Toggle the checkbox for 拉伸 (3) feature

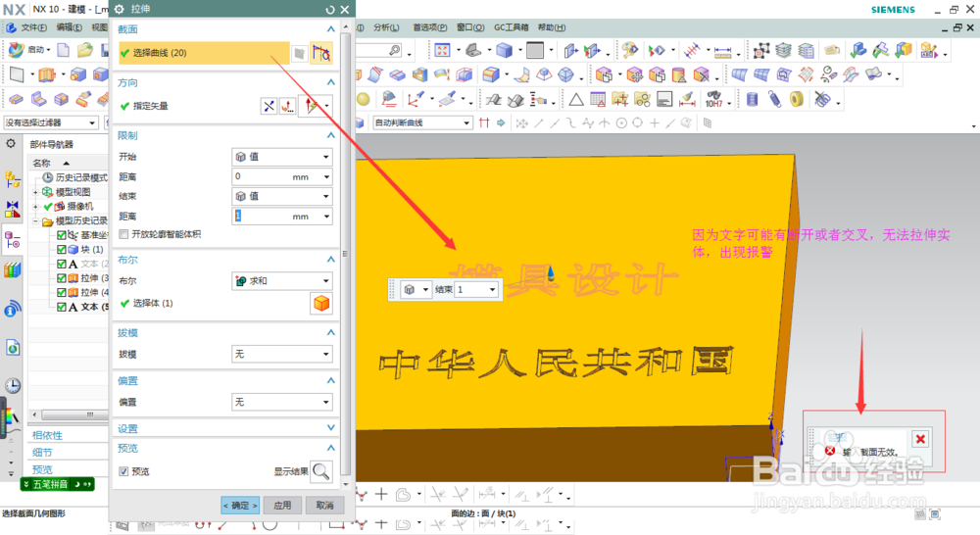click(x=61, y=278)
